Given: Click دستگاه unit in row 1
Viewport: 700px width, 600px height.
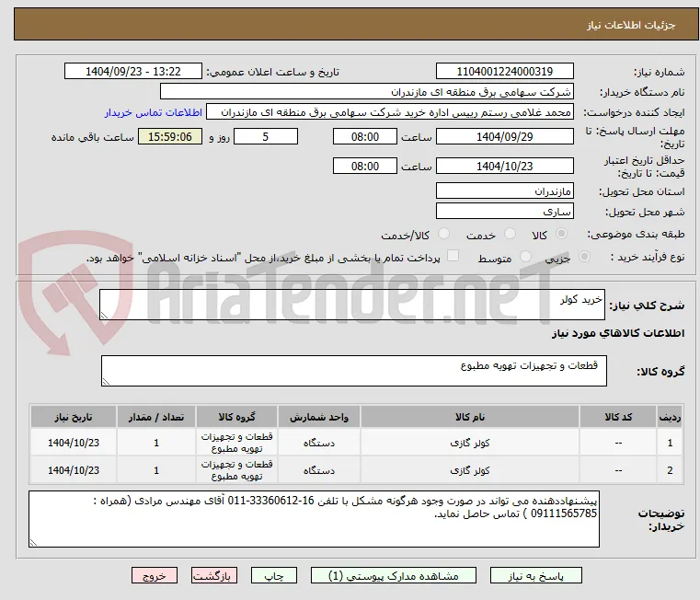Looking at the screenshot, I should point(319,443).
